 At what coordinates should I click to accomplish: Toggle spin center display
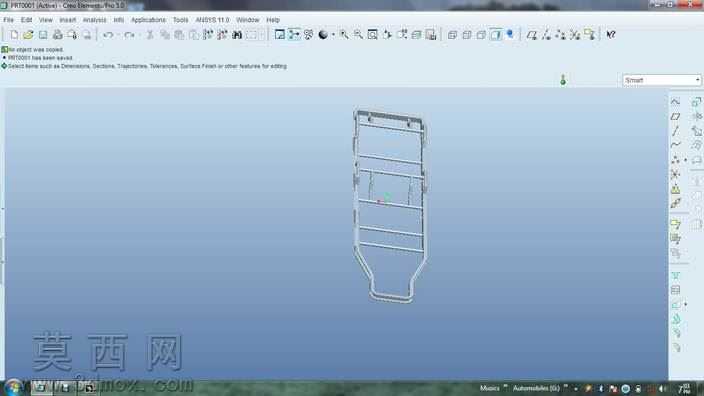coord(294,35)
